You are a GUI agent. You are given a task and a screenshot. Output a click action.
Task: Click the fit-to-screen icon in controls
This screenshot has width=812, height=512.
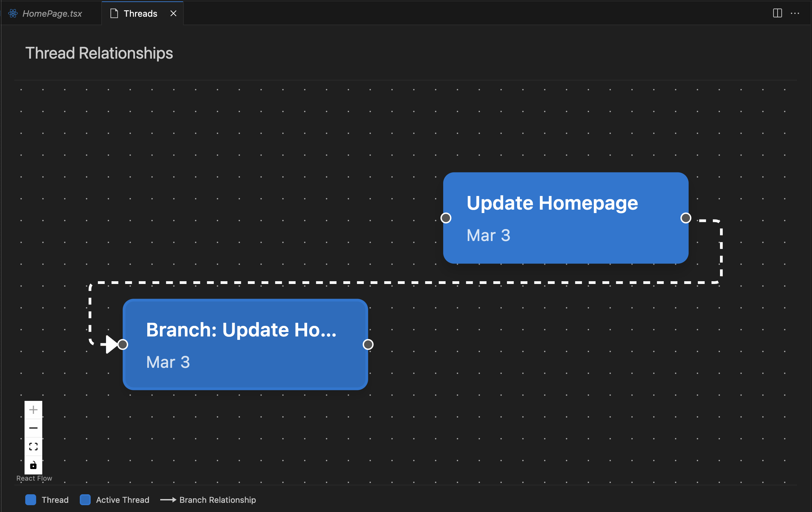pos(34,446)
